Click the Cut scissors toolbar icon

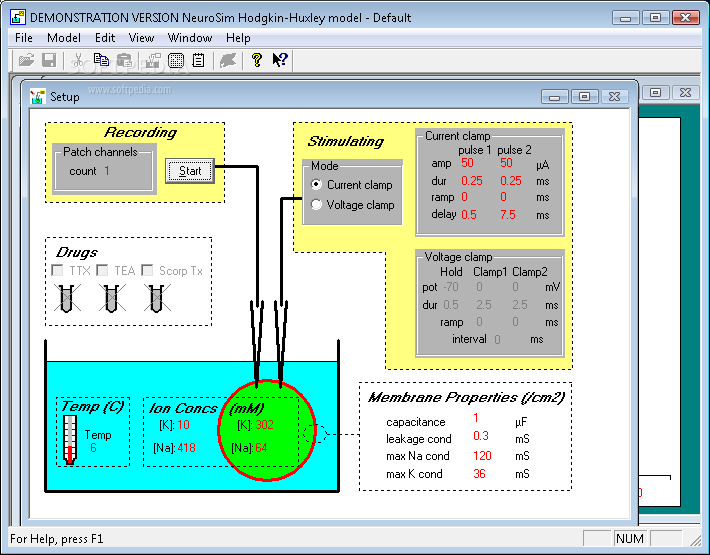coord(78,60)
